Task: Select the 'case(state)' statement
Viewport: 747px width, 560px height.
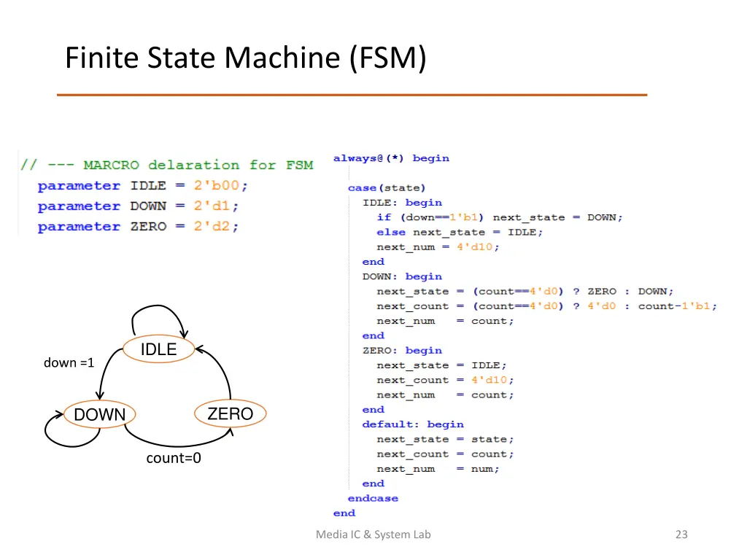Action: [x=387, y=188]
